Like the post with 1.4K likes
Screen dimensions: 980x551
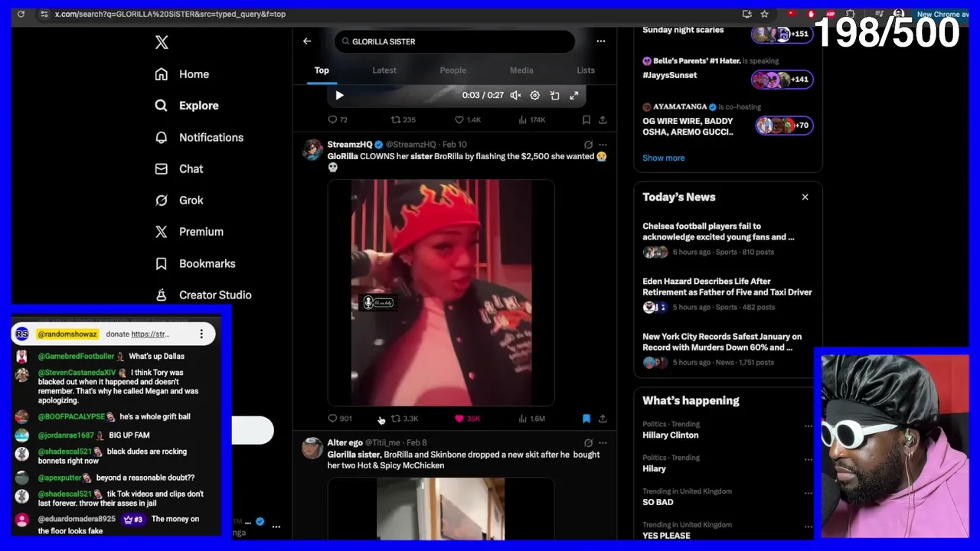point(468,120)
